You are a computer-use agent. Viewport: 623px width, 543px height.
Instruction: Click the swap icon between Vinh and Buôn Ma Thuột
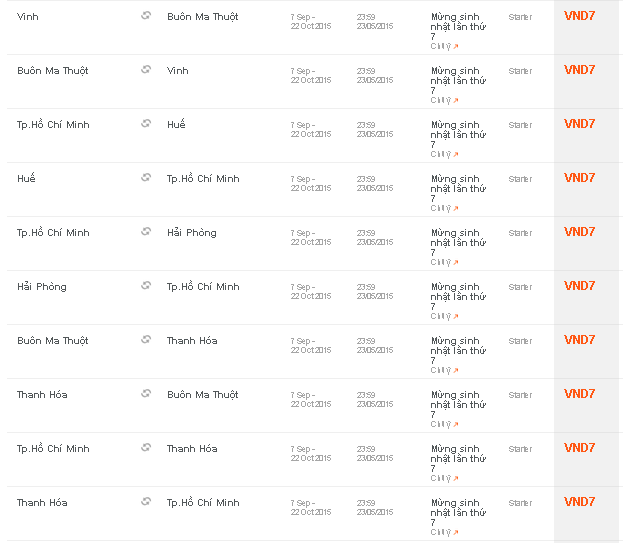coord(146,16)
